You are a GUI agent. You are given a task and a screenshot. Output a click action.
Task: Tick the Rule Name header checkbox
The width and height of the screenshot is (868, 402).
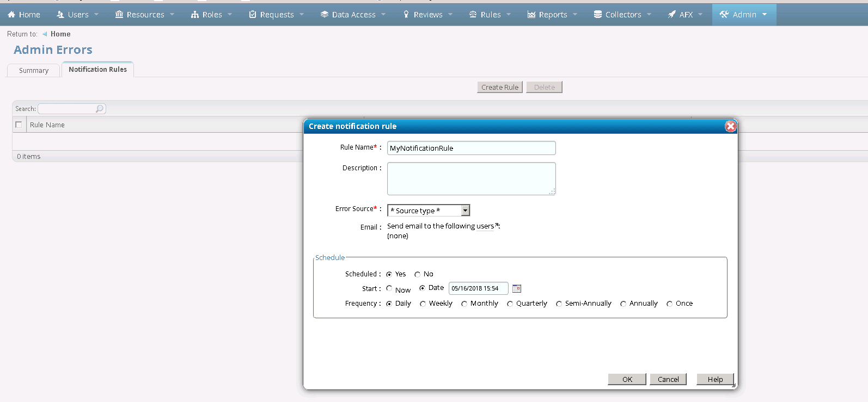(x=19, y=125)
